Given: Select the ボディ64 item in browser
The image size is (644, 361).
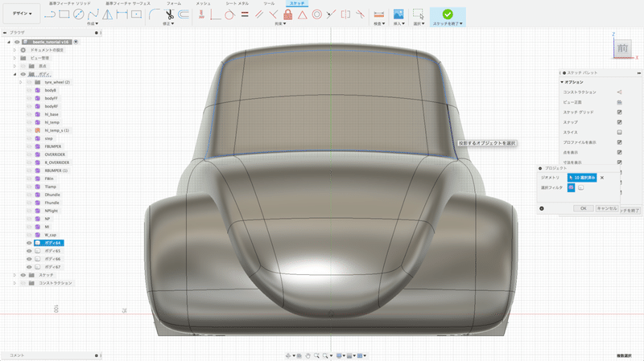Looking at the screenshot, I should [53, 242].
